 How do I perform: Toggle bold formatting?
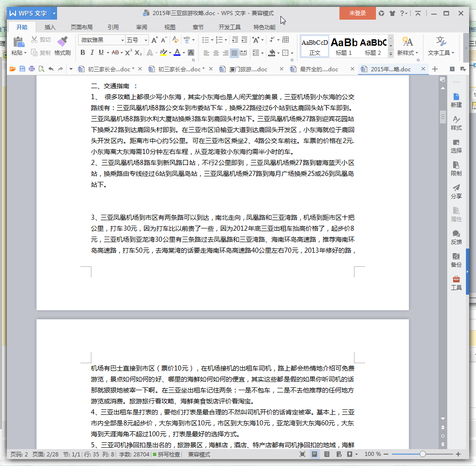[83, 53]
